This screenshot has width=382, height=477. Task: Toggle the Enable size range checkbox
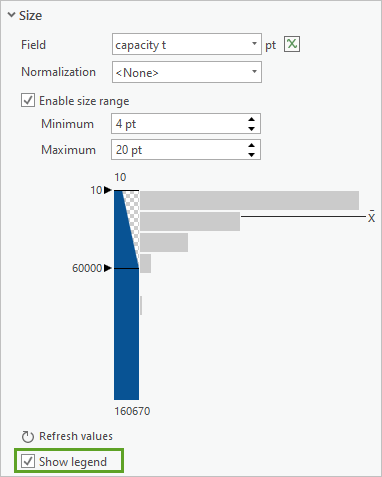(28, 100)
